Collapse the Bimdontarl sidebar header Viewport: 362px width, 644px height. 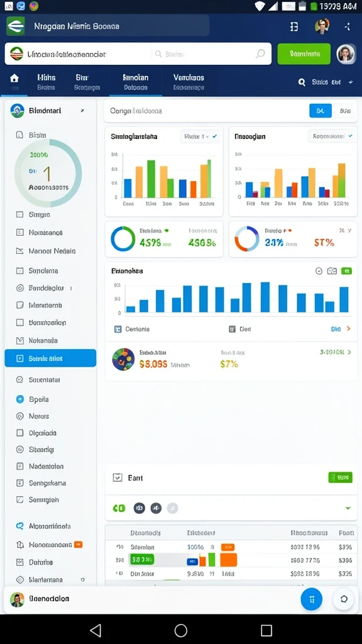82,111
